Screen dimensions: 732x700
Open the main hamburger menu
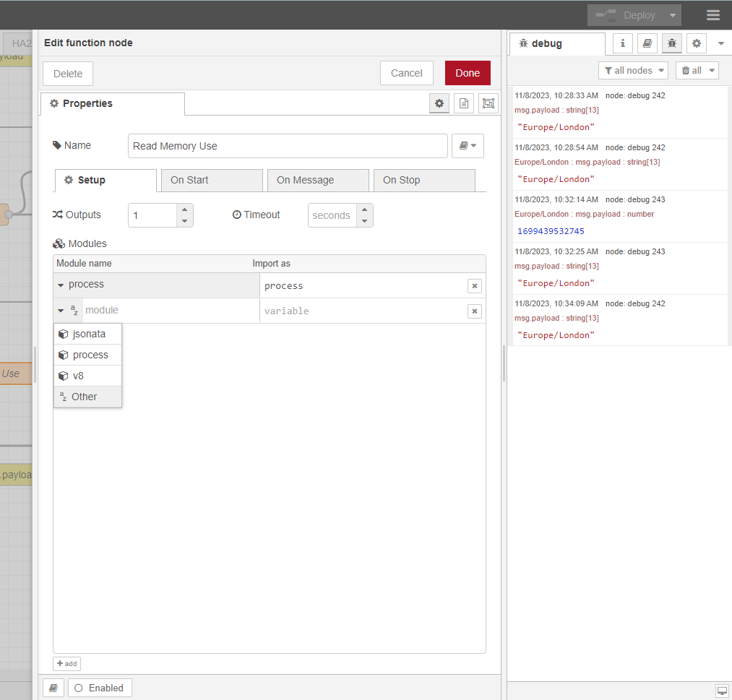tap(713, 15)
